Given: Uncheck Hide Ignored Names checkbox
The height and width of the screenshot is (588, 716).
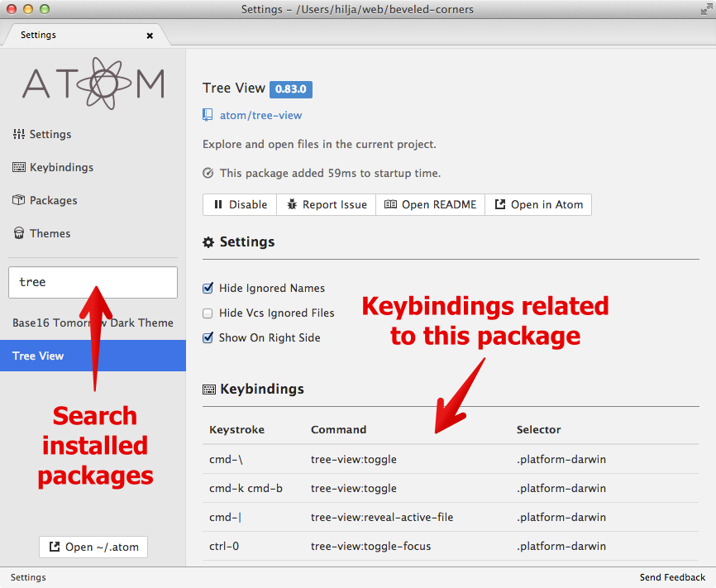Looking at the screenshot, I should (x=208, y=288).
